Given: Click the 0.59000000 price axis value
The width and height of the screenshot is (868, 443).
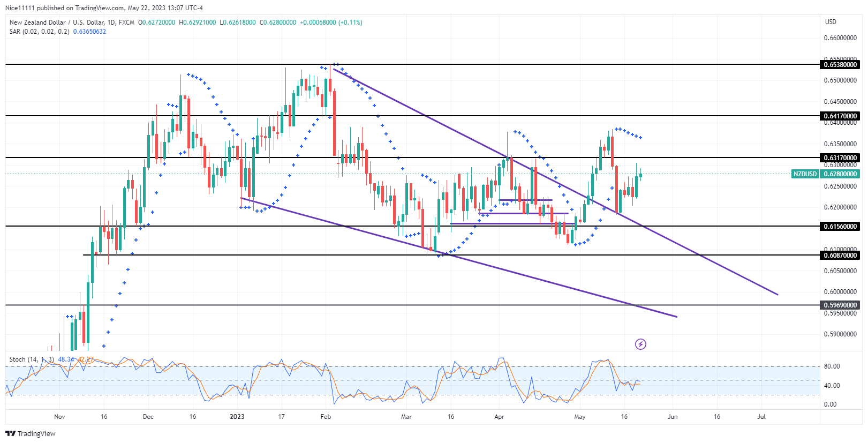Looking at the screenshot, I should click(x=840, y=334).
